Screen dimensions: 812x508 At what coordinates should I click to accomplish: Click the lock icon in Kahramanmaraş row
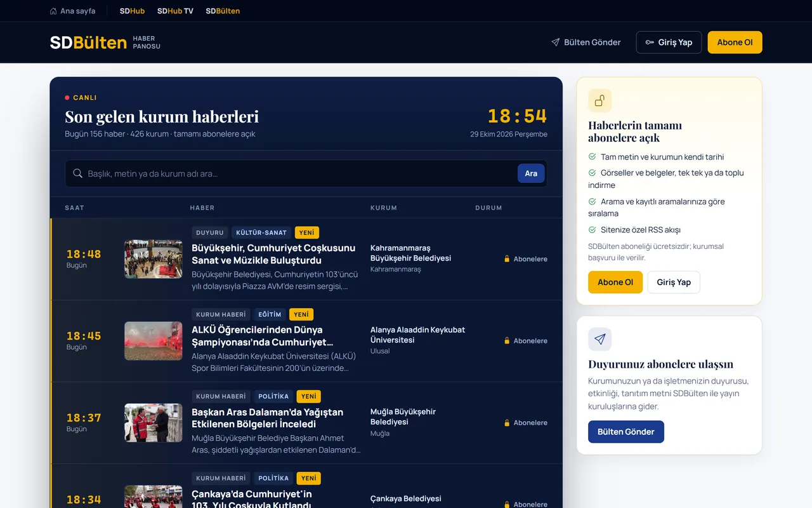pos(507,259)
